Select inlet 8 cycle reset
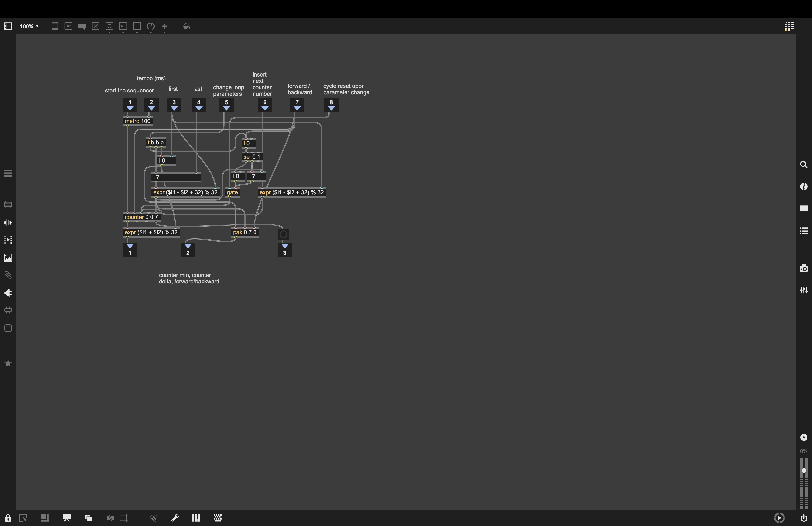 [331, 105]
